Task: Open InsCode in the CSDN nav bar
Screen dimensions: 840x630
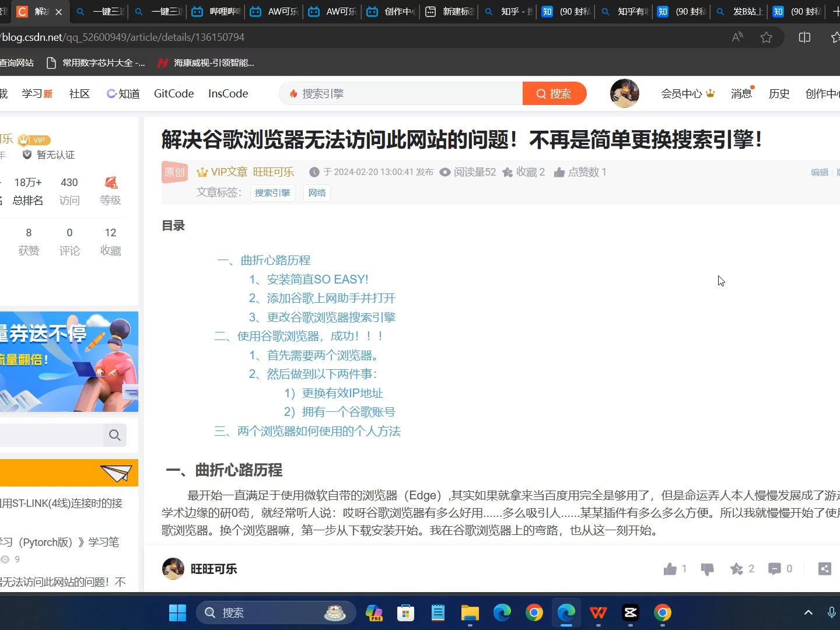Action: coord(228,94)
